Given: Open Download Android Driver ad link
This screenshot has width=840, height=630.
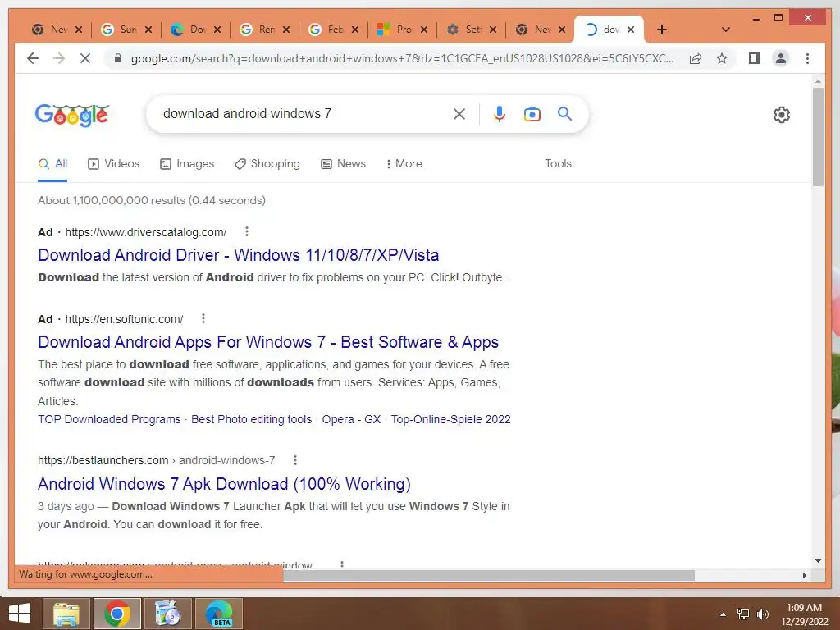Looking at the screenshot, I should (x=239, y=255).
